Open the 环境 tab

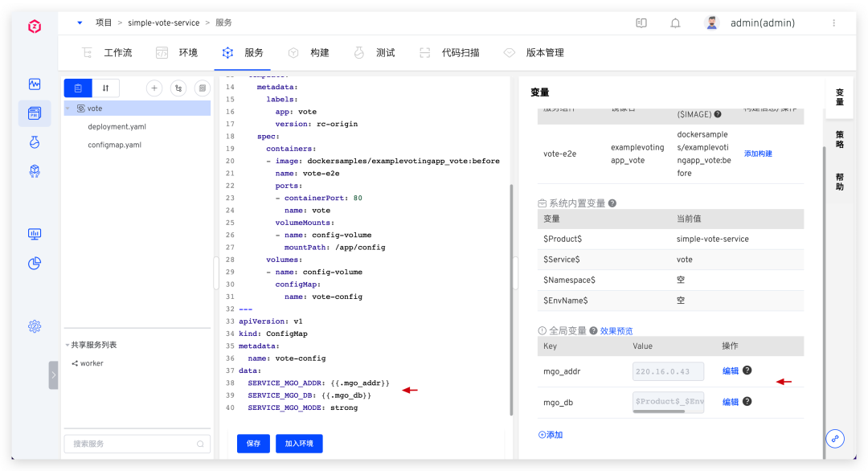click(178, 53)
